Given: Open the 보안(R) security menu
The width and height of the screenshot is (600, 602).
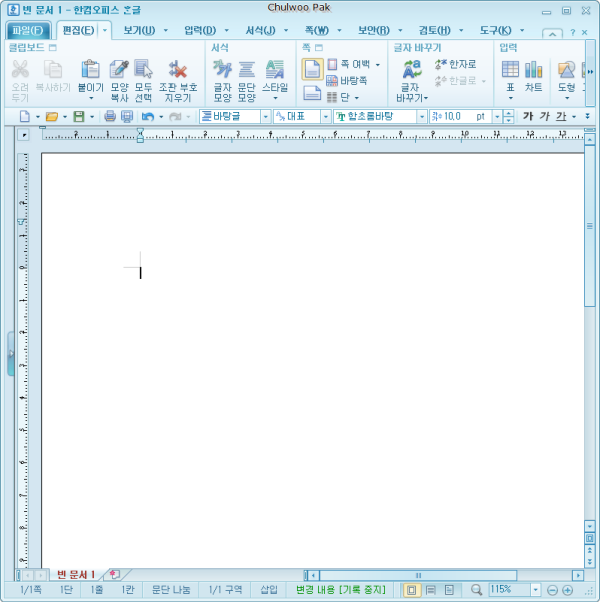Looking at the screenshot, I should (x=374, y=30).
